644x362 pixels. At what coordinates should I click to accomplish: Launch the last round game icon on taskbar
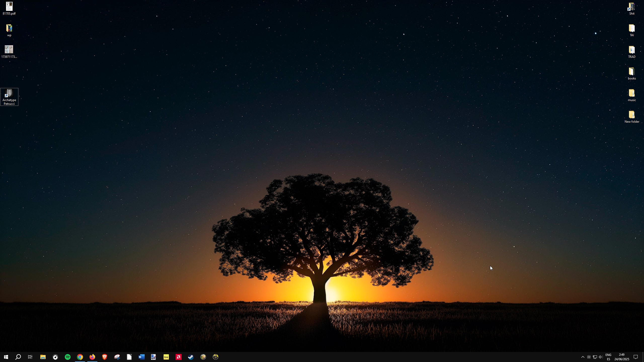(216, 357)
